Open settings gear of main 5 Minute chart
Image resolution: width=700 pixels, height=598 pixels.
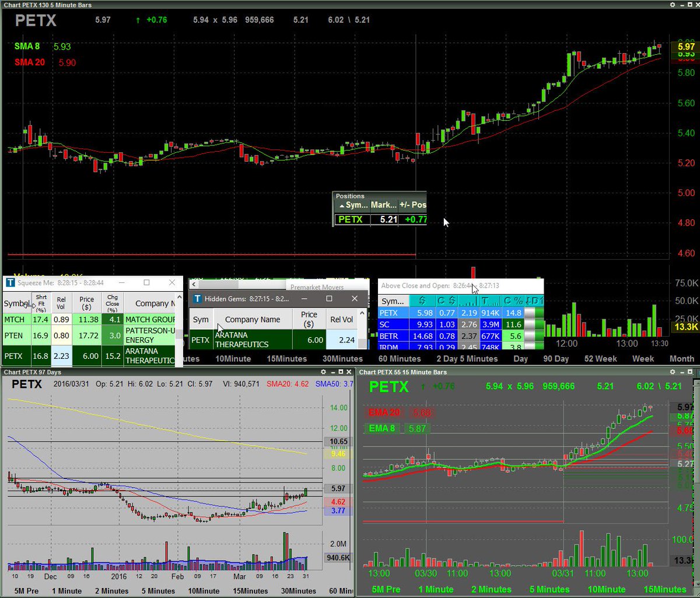coord(671,4)
